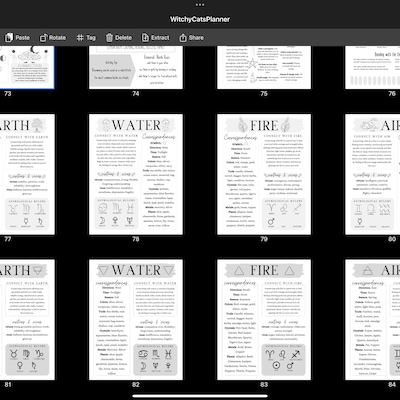
Task: Click page number label 82
Action: [x=136, y=384]
